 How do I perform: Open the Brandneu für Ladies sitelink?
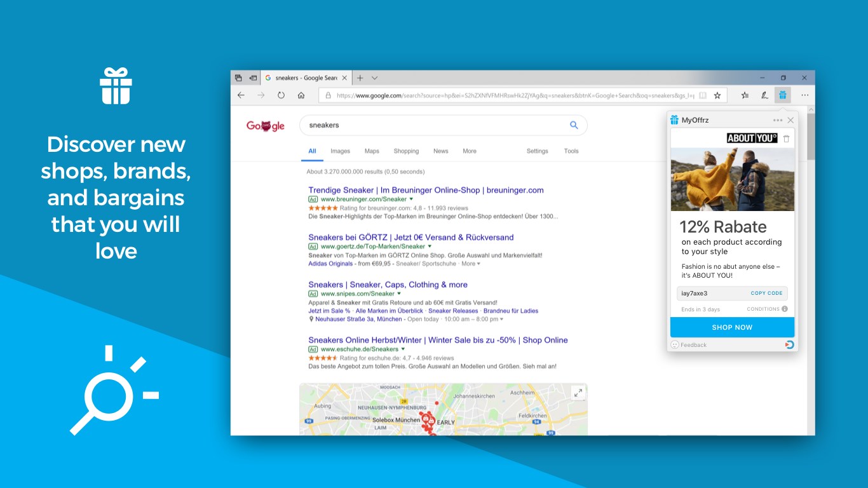click(511, 311)
